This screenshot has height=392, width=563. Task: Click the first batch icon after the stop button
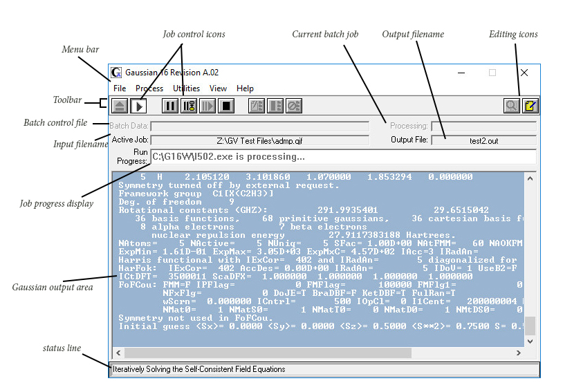tap(257, 106)
